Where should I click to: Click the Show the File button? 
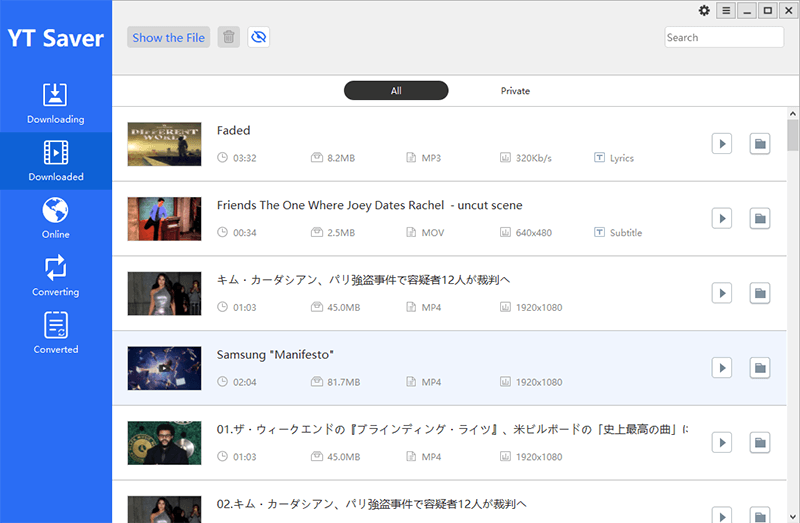pos(168,37)
